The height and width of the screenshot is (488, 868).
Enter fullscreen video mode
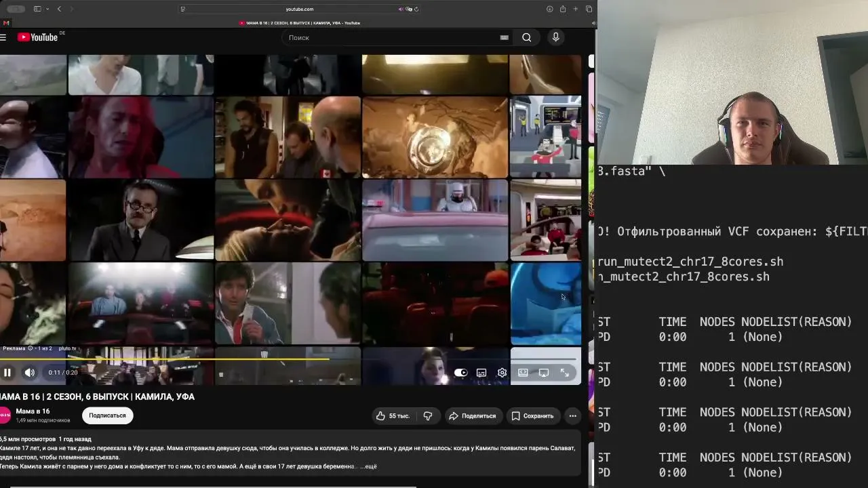tap(564, 372)
